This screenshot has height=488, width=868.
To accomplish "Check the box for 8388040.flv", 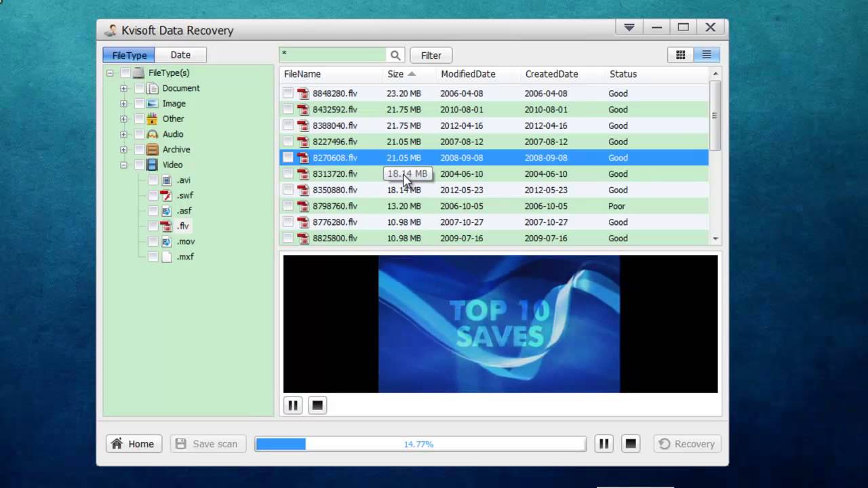I will pos(288,125).
